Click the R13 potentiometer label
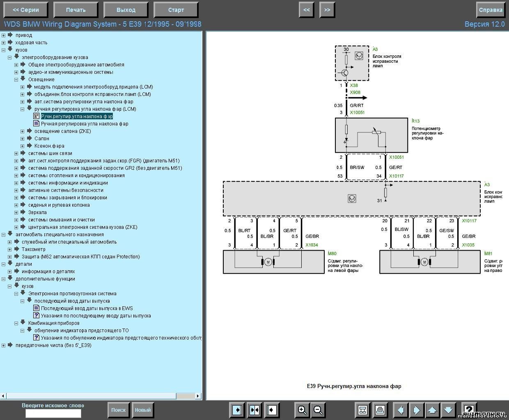 [415, 121]
